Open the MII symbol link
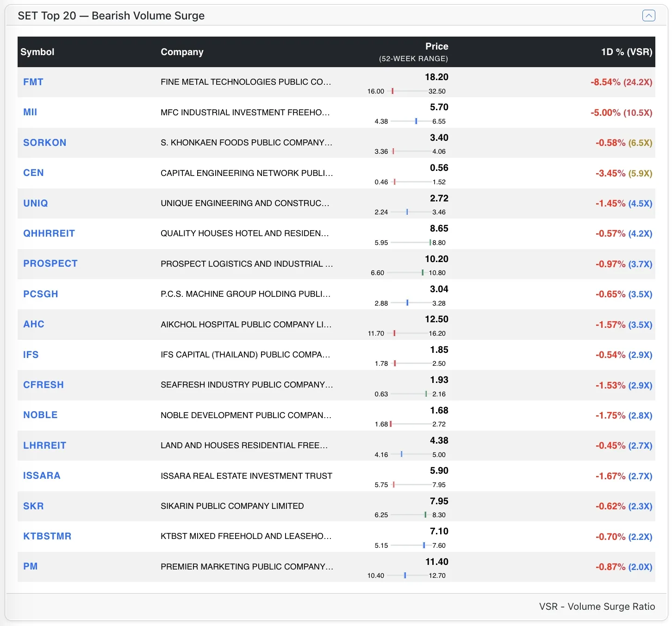672x626 pixels. click(30, 112)
